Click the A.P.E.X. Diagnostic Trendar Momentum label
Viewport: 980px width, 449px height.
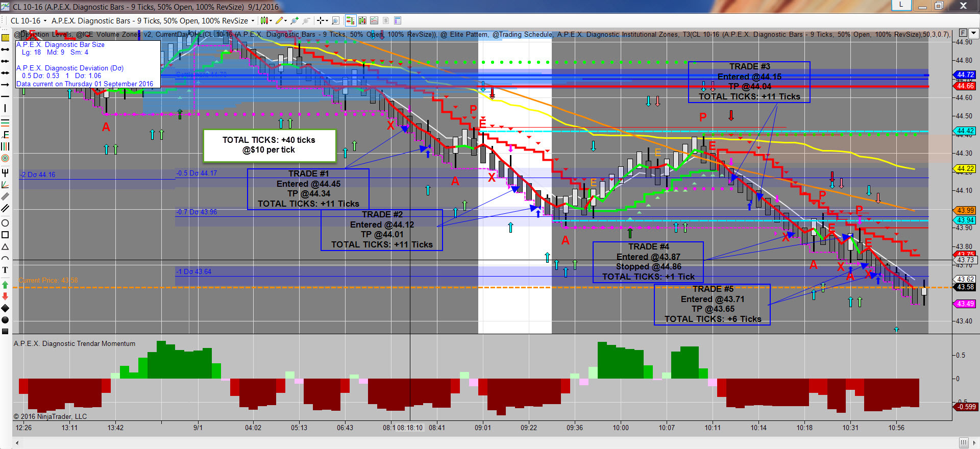75,344
